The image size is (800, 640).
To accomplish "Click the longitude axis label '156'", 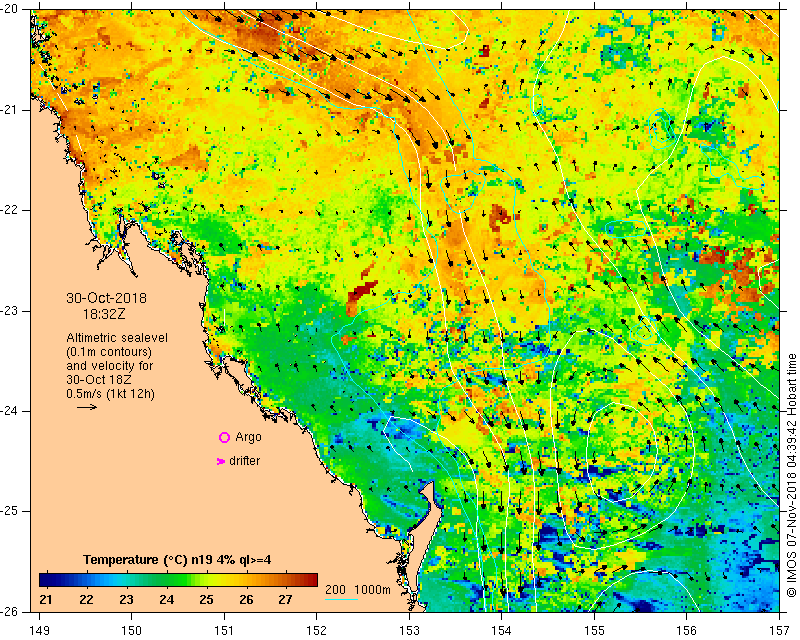I will (x=687, y=630).
